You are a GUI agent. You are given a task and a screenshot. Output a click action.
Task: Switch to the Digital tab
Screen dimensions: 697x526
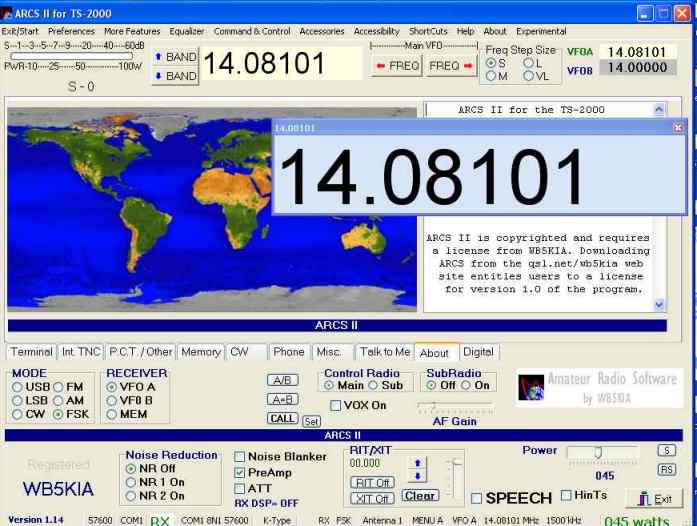[478, 352]
